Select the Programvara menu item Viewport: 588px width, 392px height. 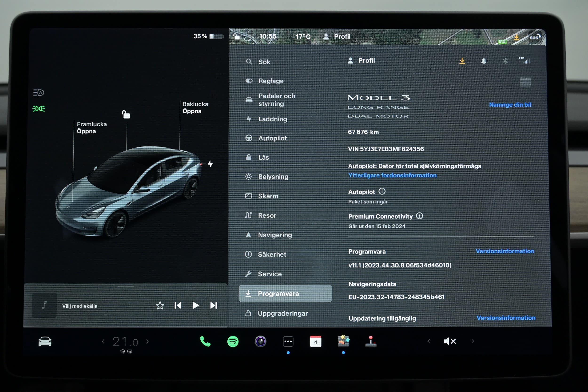285,293
